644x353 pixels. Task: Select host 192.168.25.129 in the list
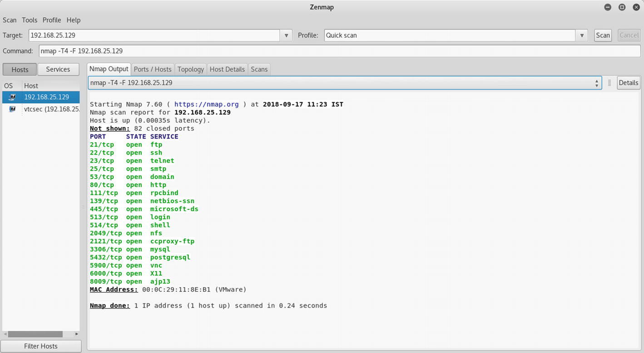41,97
